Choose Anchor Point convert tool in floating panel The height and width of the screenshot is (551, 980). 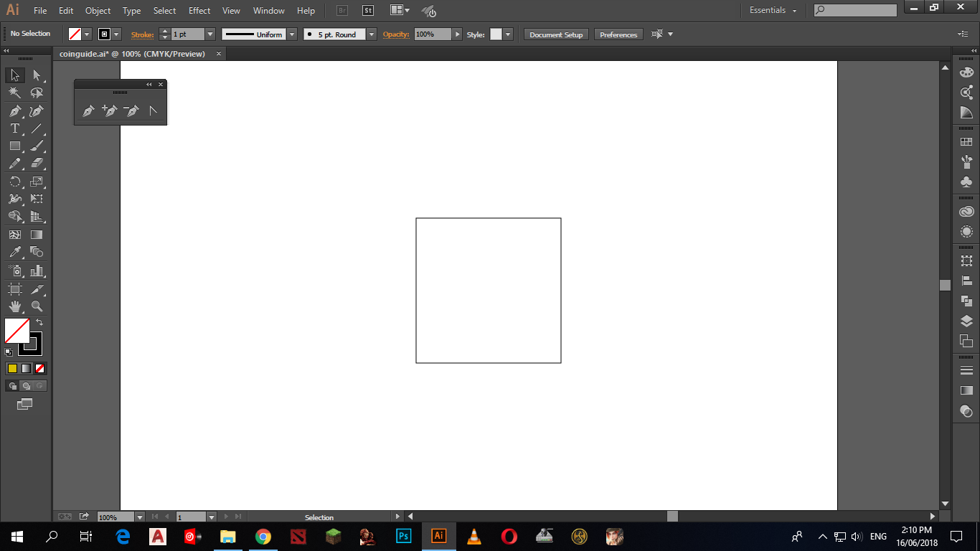[153, 110]
